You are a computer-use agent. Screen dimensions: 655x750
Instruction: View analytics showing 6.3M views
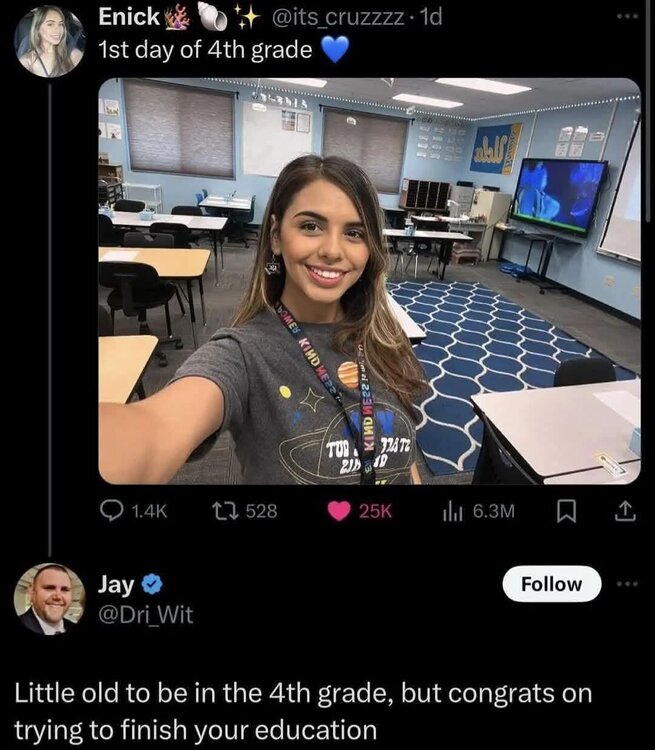point(478,511)
